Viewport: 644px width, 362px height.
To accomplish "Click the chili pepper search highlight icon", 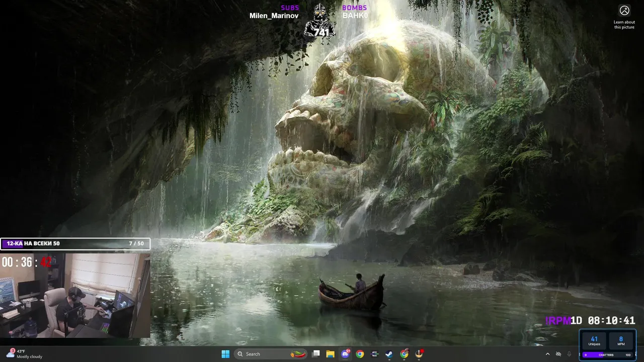I will [x=299, y=354].
